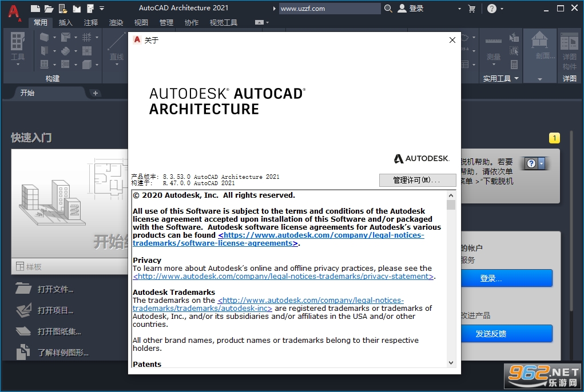Screen dimensions: 584x392
Task: Select the Wall tool icon
Action: tap(44, 37)
